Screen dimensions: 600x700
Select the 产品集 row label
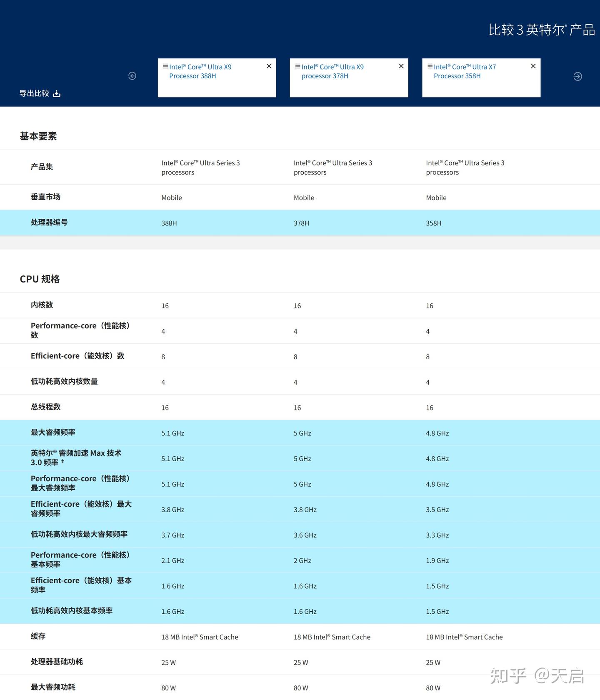[42, 167]
